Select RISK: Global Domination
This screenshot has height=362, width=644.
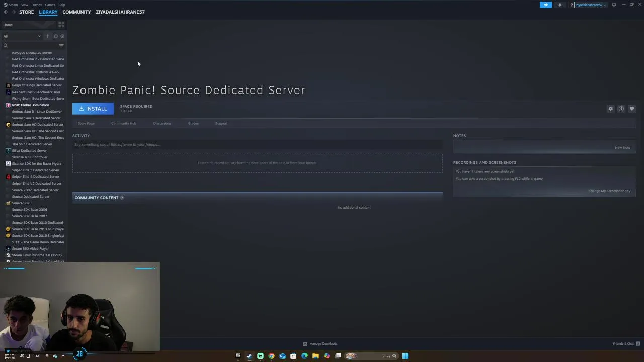[x=30, y=105]
